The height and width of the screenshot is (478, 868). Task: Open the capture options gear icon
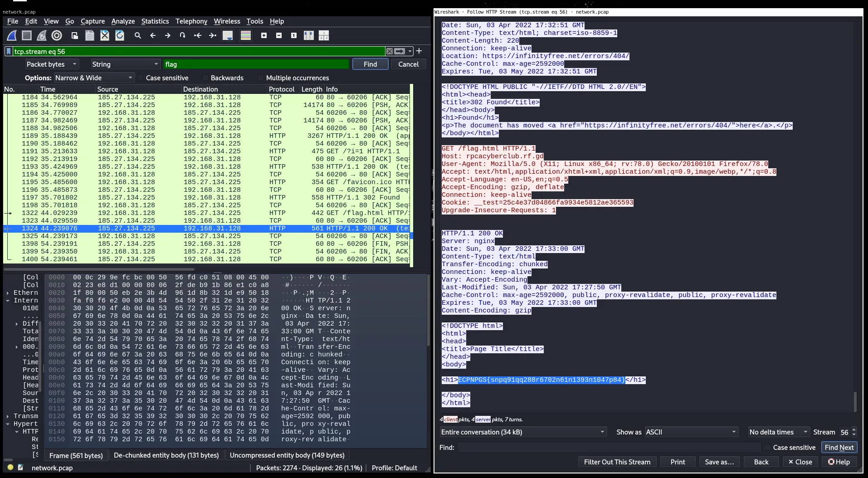tap(57, 35)
